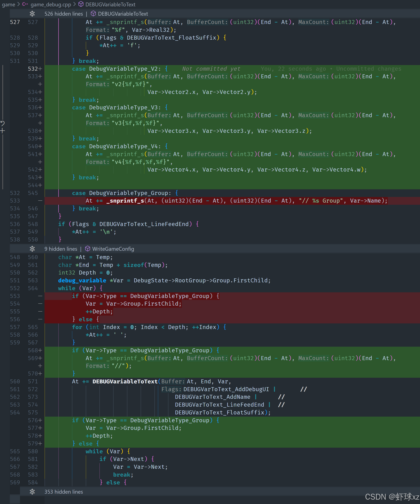This screenshot has width=420, height=504.
Task: Open the game folder breadcrumb
Action: point(8,4)
